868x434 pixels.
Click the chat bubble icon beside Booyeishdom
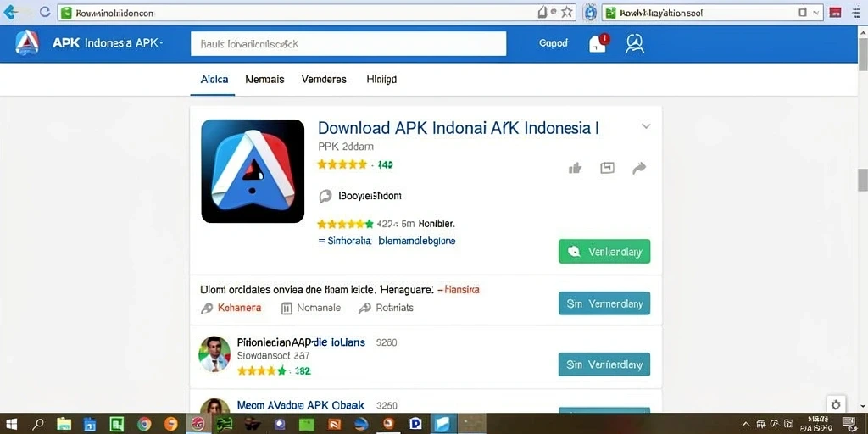pos(325,196)
